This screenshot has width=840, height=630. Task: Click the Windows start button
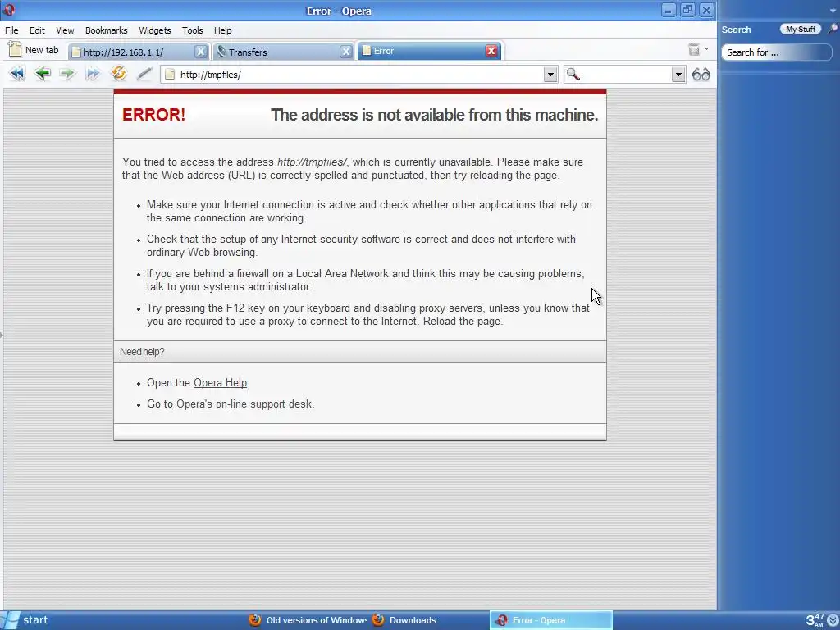coord(25,620)
